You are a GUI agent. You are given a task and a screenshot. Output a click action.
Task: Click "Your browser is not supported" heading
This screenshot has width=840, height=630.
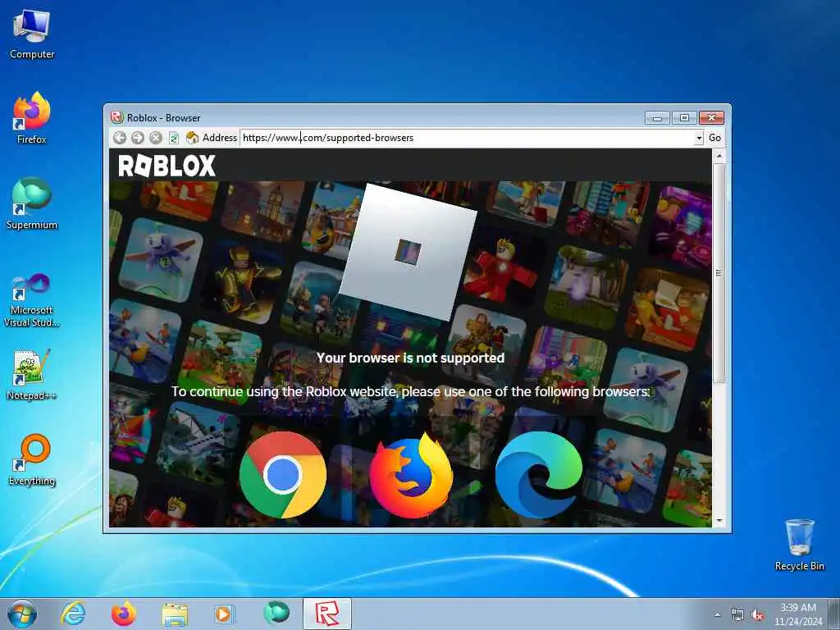click(x=410, y=358)
